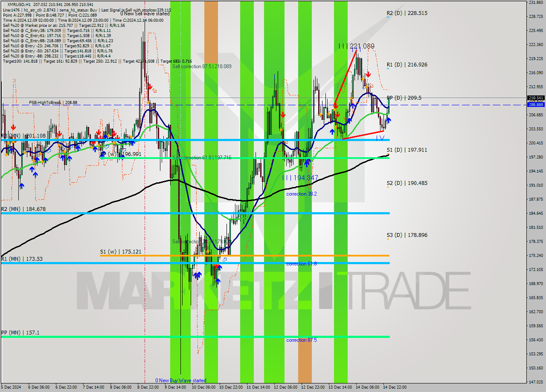Click the correction 87.5 label
The image size is (546, 392).
click(x=302, y=340)
